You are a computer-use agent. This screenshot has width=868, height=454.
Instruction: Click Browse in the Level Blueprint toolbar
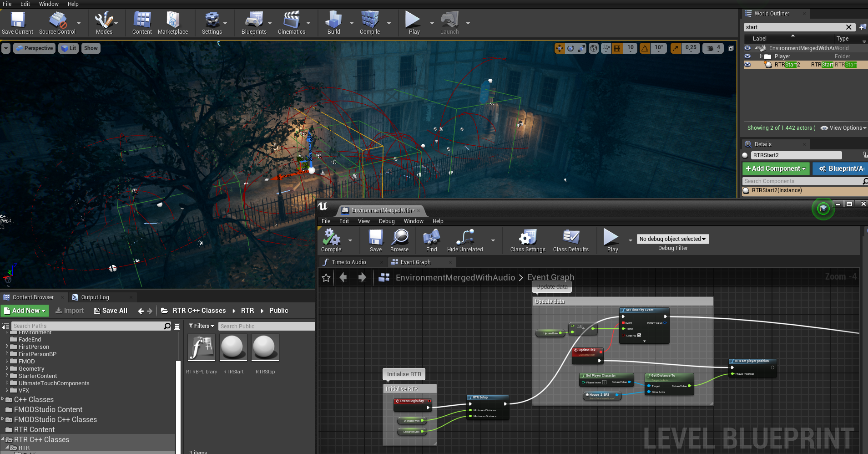(399, 240)
